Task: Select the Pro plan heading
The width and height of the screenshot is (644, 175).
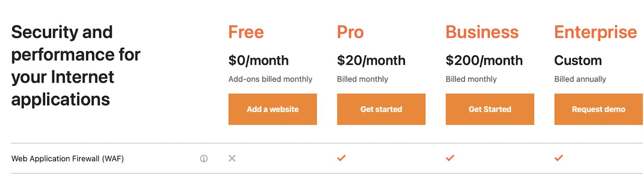Action: click(x=350, y=32)
